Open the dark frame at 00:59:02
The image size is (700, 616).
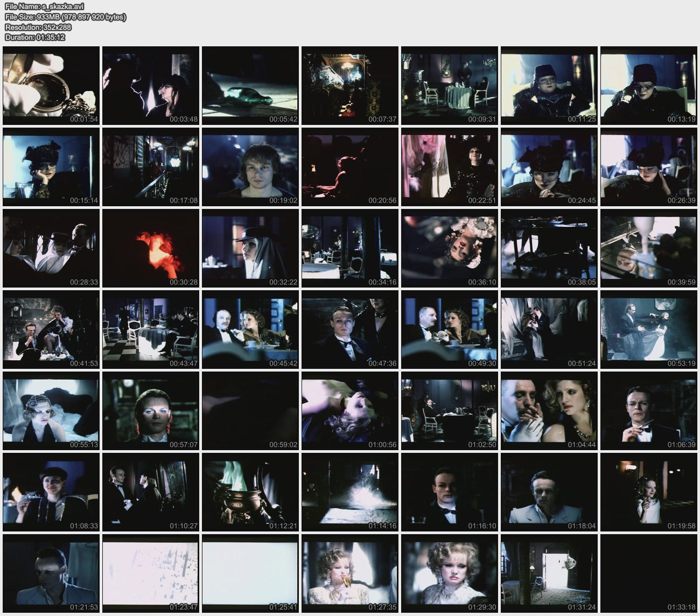[250, 411]
